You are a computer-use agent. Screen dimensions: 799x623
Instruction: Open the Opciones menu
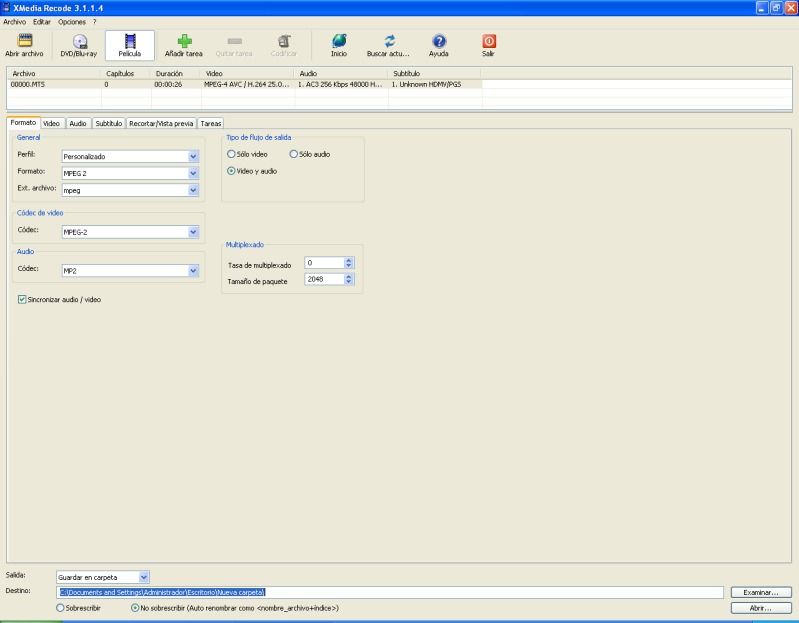point(72,22)
